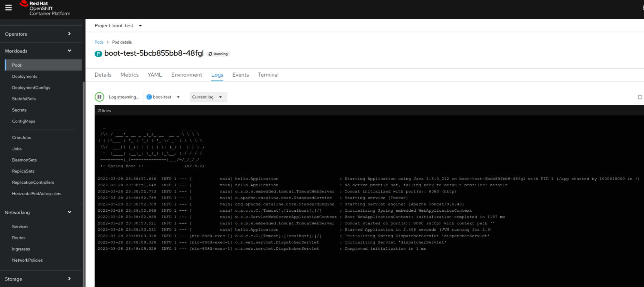
Task: Expand the Operators navigation section
Action: pos(41,34)
